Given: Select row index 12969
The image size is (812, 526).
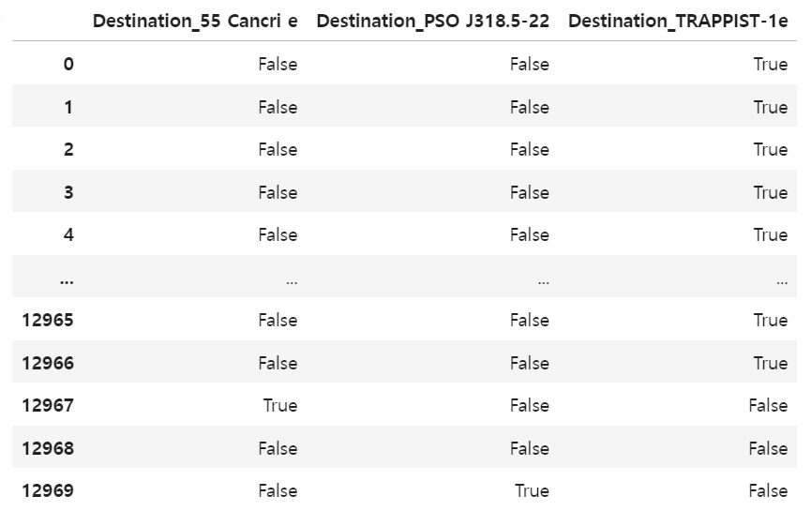Looking at the screenshot, I should tap(48, 490).
